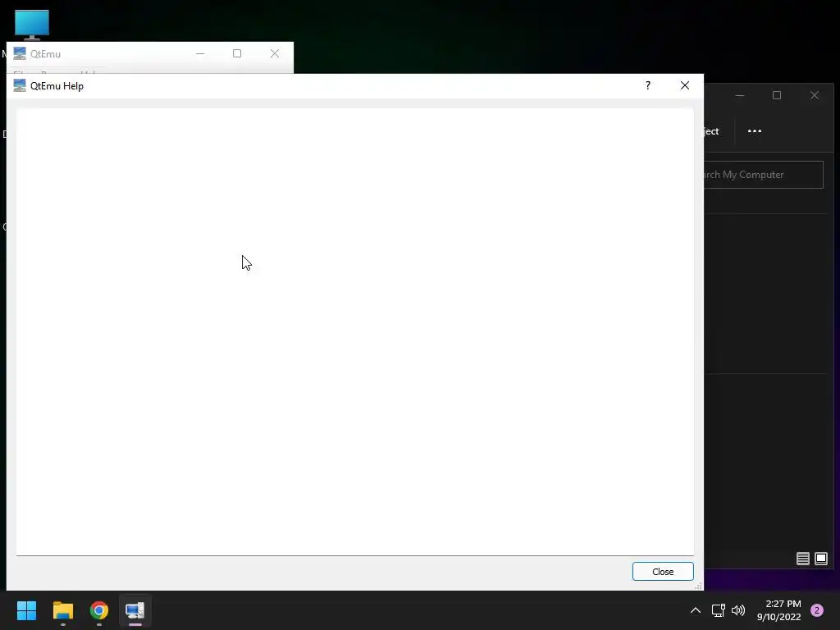Screen dimensions: 840x630
Task: Launch Google Chrome from the taskbar
Action: (99, 610)
